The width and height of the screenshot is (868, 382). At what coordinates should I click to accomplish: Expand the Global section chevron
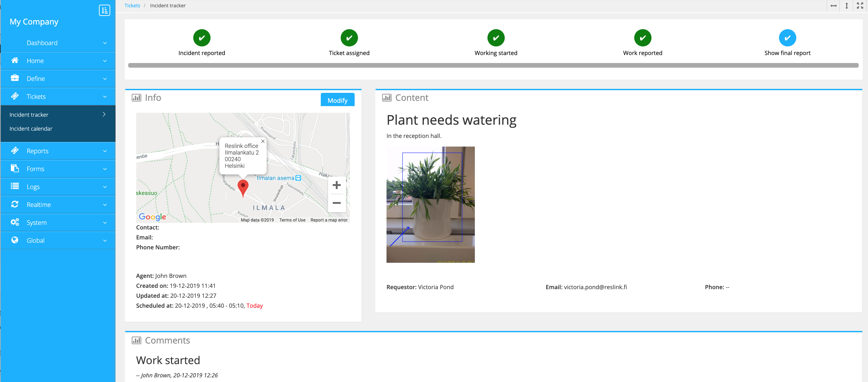[x=105, y=241]
